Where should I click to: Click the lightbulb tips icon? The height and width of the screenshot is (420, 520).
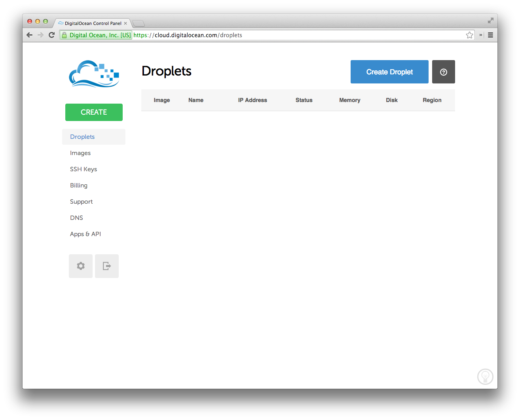coord(485,376)
